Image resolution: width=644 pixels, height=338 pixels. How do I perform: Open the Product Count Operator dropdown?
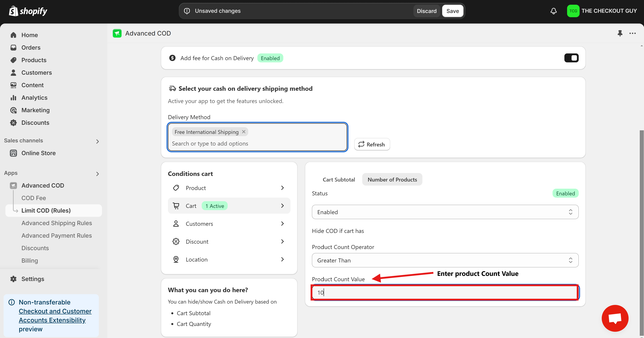click(445, 260)
